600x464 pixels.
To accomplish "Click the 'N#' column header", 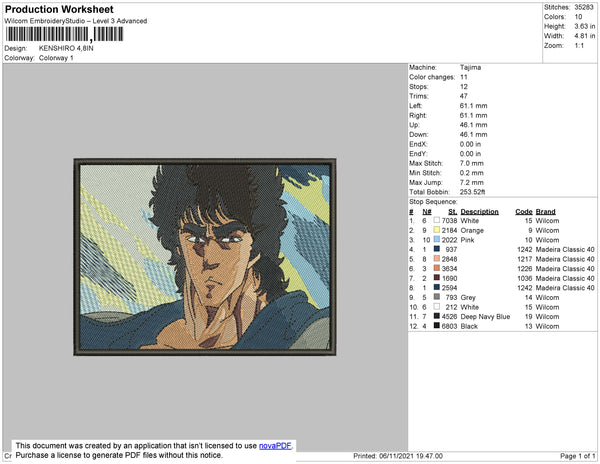I will (427, 212).
